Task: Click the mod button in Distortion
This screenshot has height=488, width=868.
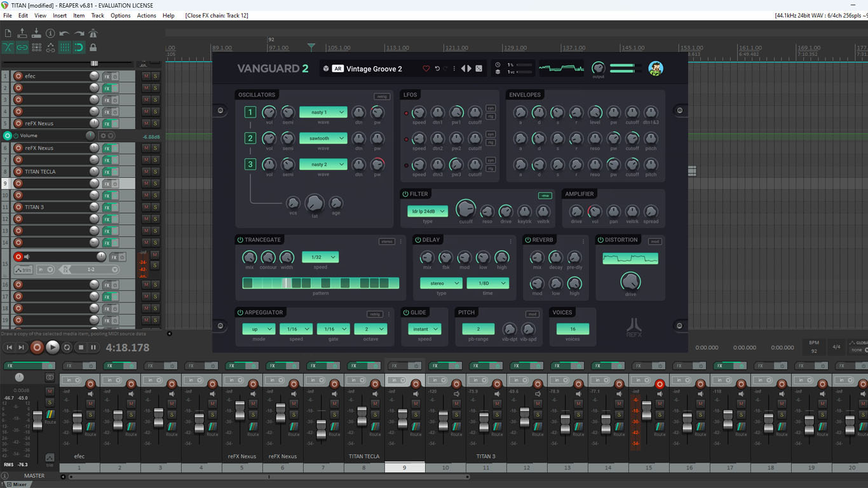Action: [x=655, y=241]
